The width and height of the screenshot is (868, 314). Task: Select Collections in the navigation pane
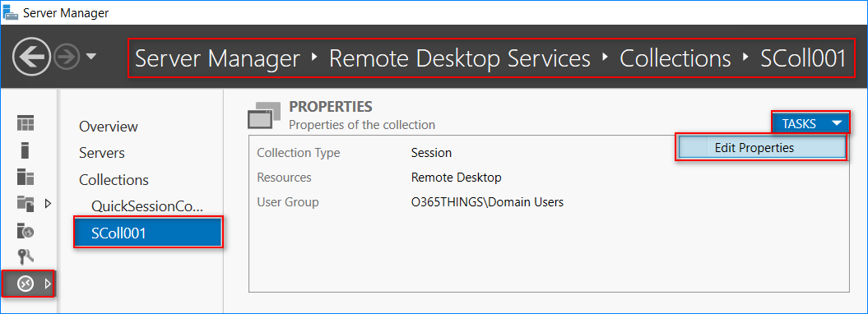pyautogui.click(x=114, y=180)
